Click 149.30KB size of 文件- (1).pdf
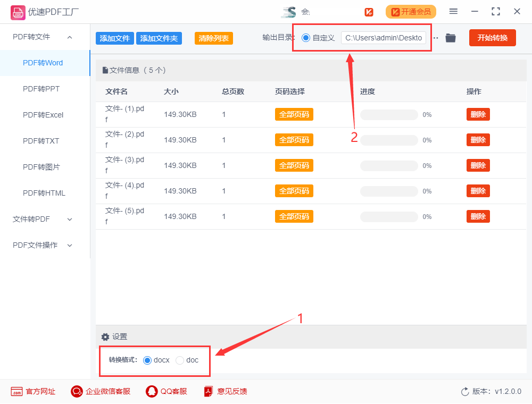 click(x=180, y=115)
